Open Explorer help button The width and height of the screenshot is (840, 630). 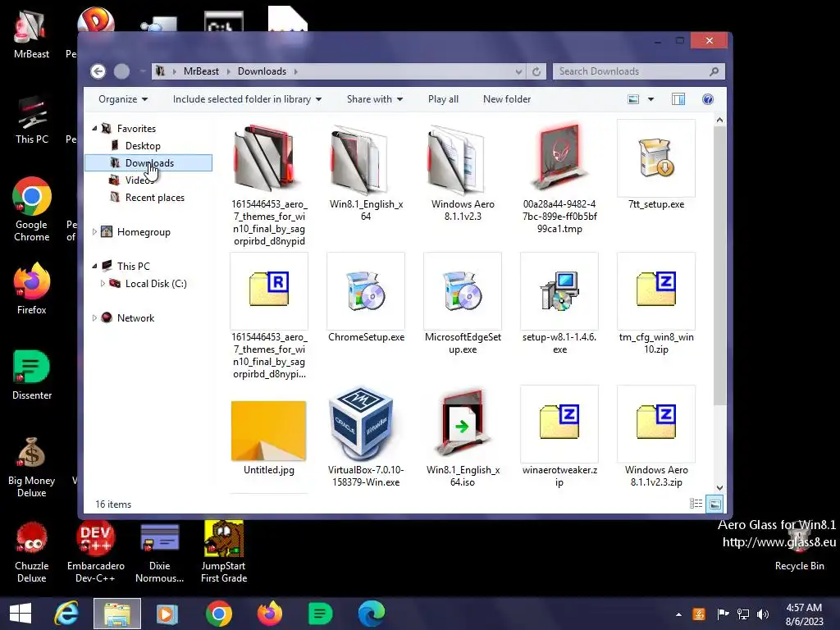[707, 99]
